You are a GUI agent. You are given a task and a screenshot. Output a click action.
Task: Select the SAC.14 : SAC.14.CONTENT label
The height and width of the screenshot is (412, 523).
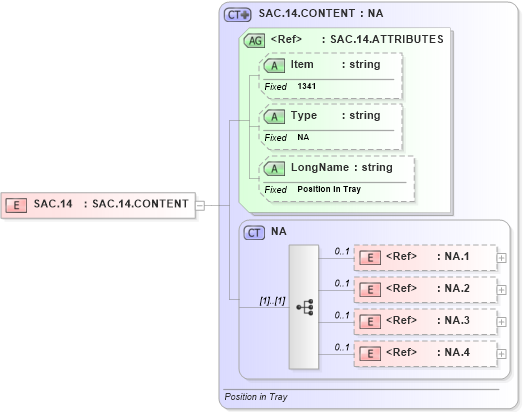(x=111, y=203)
